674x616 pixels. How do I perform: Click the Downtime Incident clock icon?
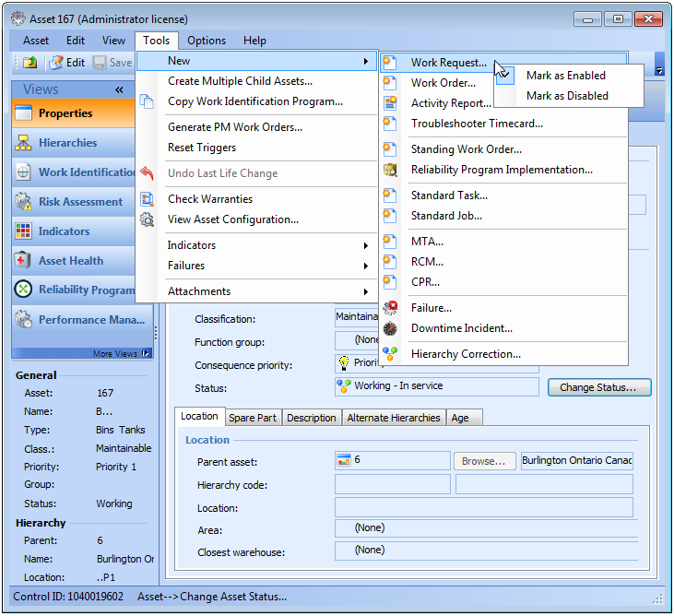pyautogui.click(x=391, y=328)
